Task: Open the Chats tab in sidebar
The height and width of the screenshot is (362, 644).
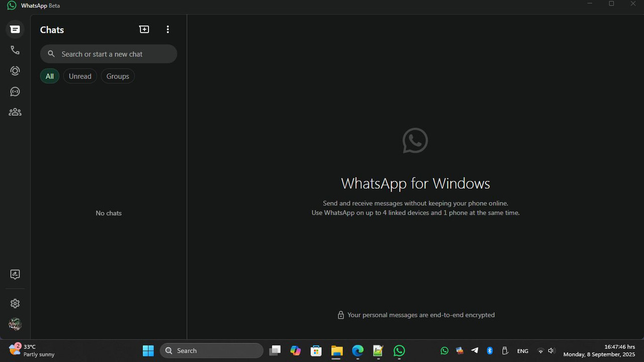Action: coord(15,30)
